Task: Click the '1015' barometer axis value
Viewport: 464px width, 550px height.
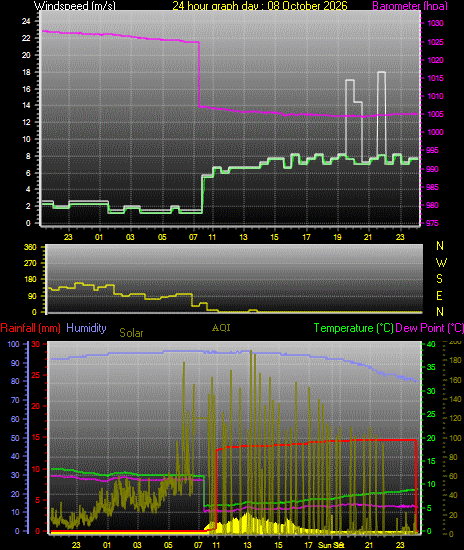Action: (x=436, y=78)
